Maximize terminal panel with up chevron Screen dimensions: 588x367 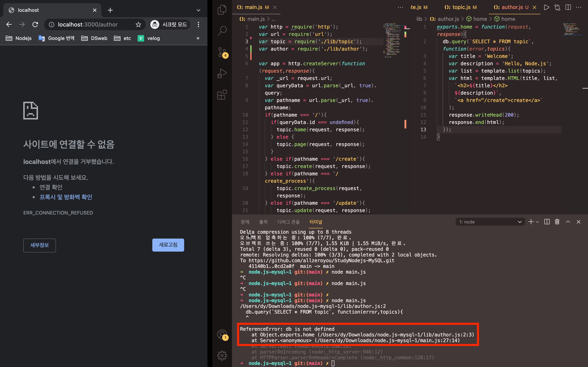[x=568, y=222]
